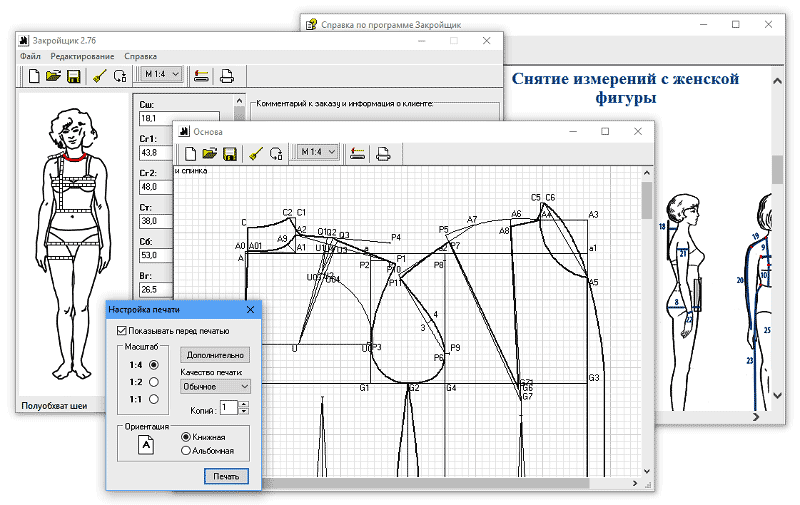Image resolution: width=800 pixels, height=505 pixels.
Task: Click New file icon in Закройщик toolbar
Action: coord(35,75)
